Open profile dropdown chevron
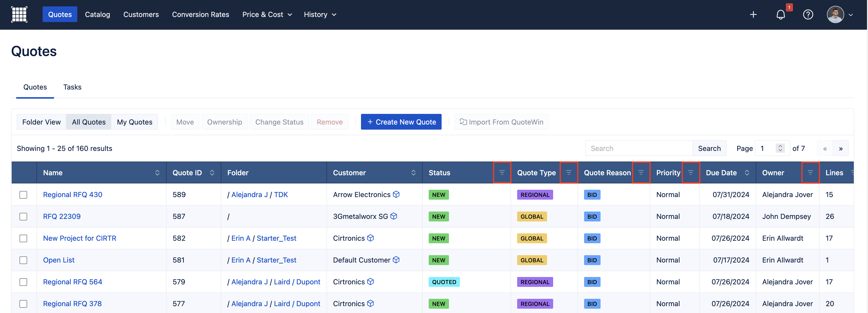The height and width of the screenshot is (313, 868). click(851, 15)
